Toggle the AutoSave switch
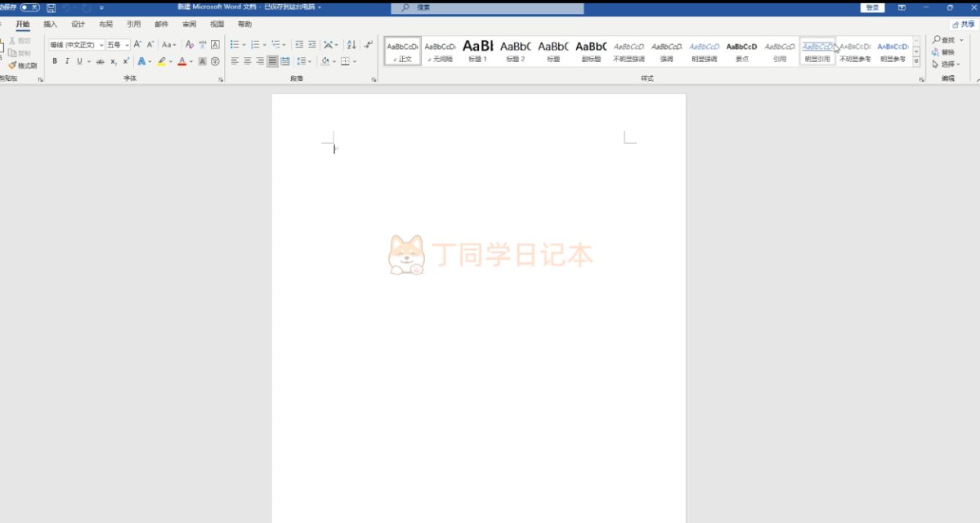980x523 pixels. pos(30,7)
